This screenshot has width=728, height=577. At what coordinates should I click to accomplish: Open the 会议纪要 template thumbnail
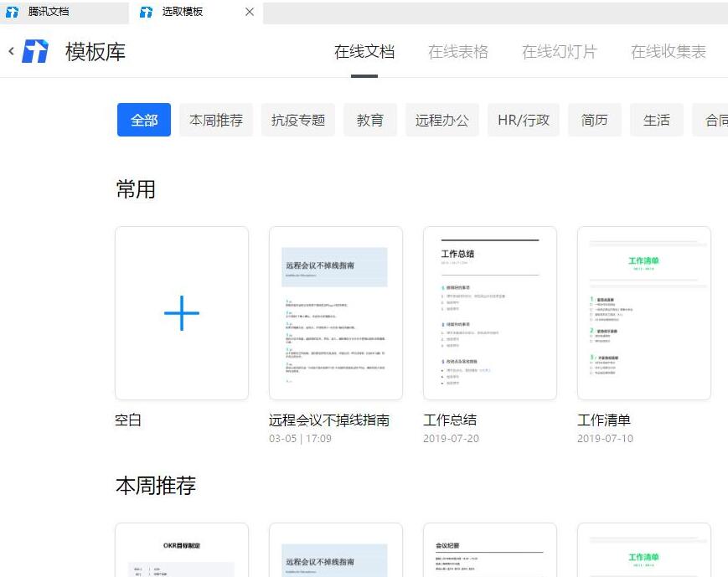point(489,553)
